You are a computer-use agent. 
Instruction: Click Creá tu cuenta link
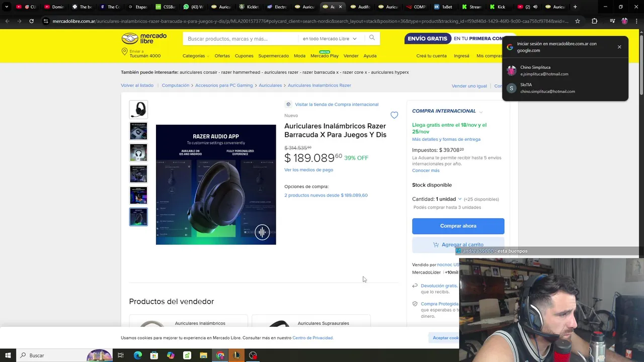click(431, 56)
